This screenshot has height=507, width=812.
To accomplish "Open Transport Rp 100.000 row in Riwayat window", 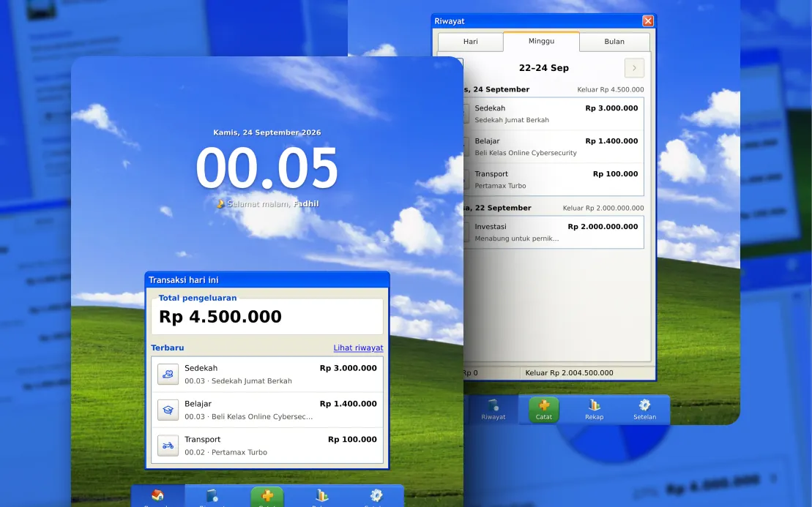I will (554, 179).
